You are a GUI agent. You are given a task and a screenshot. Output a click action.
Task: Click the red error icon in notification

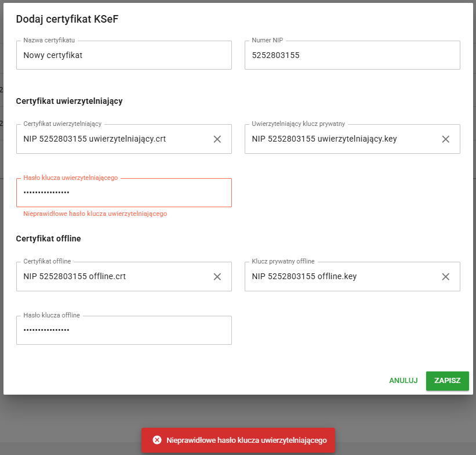(x=157, y=440)
